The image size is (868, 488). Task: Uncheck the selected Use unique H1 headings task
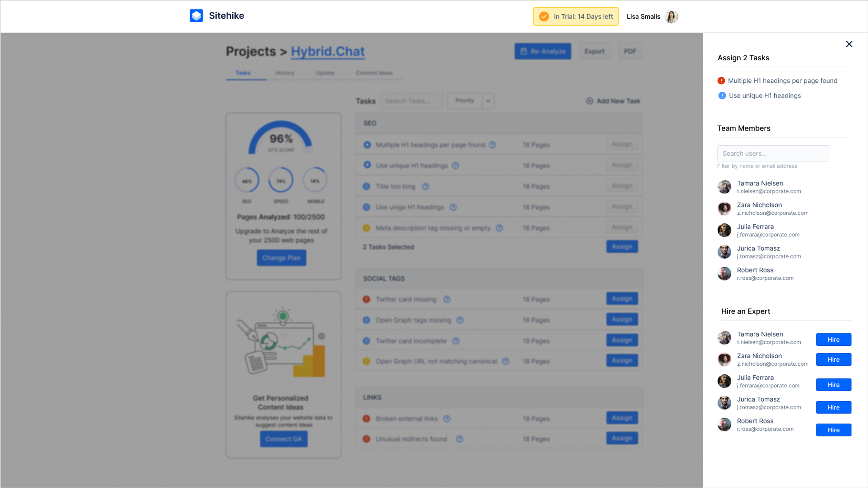pyautogui.click(x=367, y=165)
